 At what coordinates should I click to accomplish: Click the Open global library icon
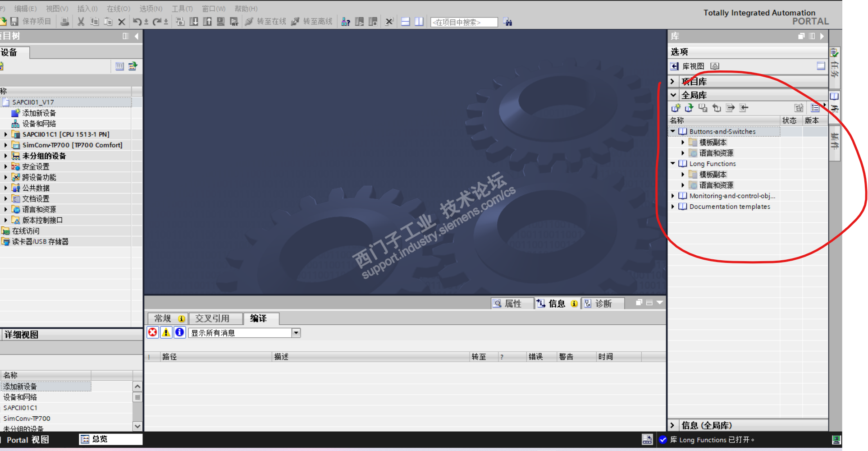click(x=689, y=108)
